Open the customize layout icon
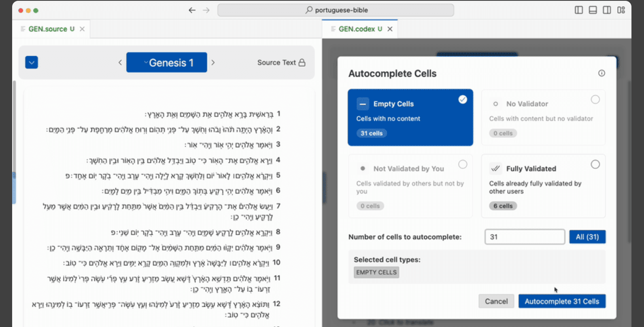 coord(621,10)
